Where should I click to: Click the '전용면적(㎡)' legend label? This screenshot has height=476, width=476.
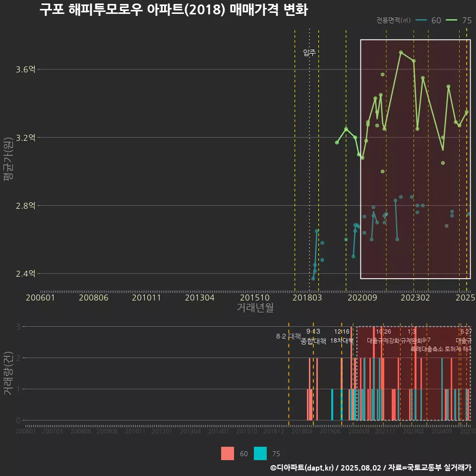(x=393, y=20)
